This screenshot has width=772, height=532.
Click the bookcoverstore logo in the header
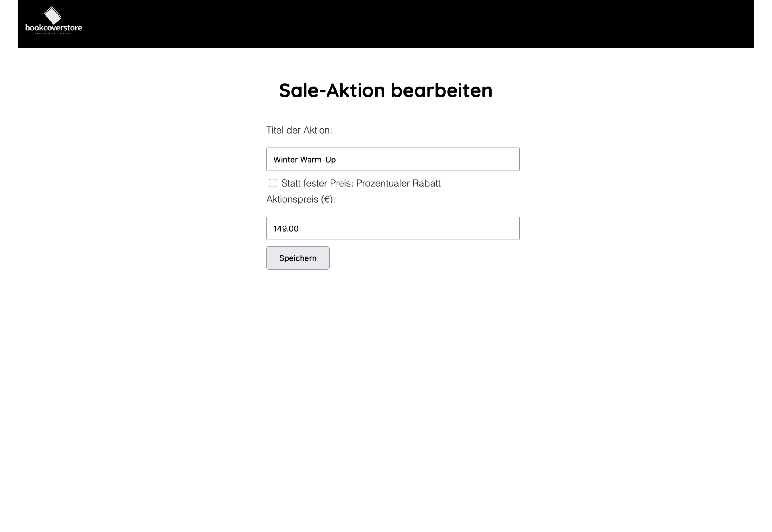tap(54, 21)
